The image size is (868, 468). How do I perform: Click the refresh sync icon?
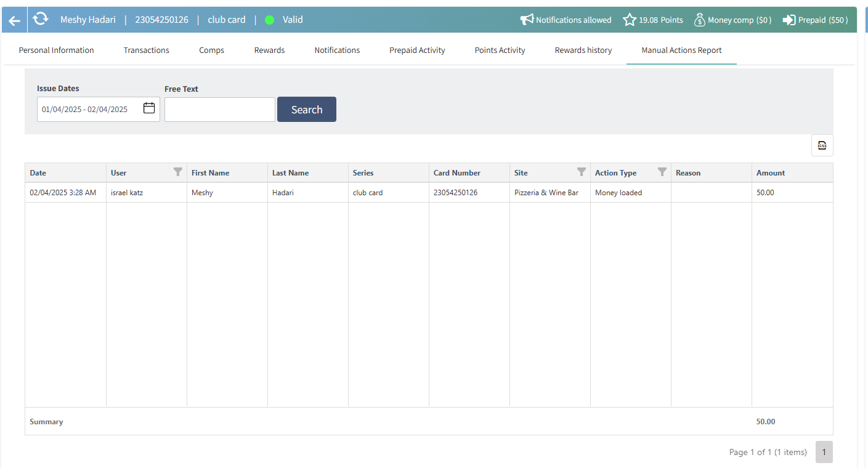41,19
